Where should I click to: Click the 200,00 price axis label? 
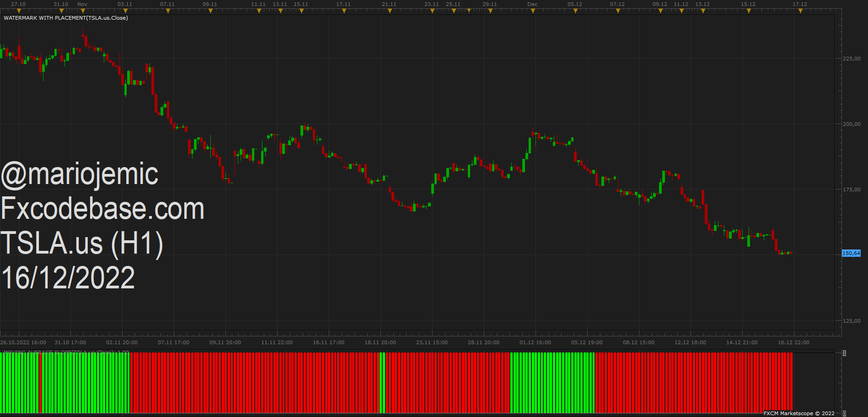(852, 124)
